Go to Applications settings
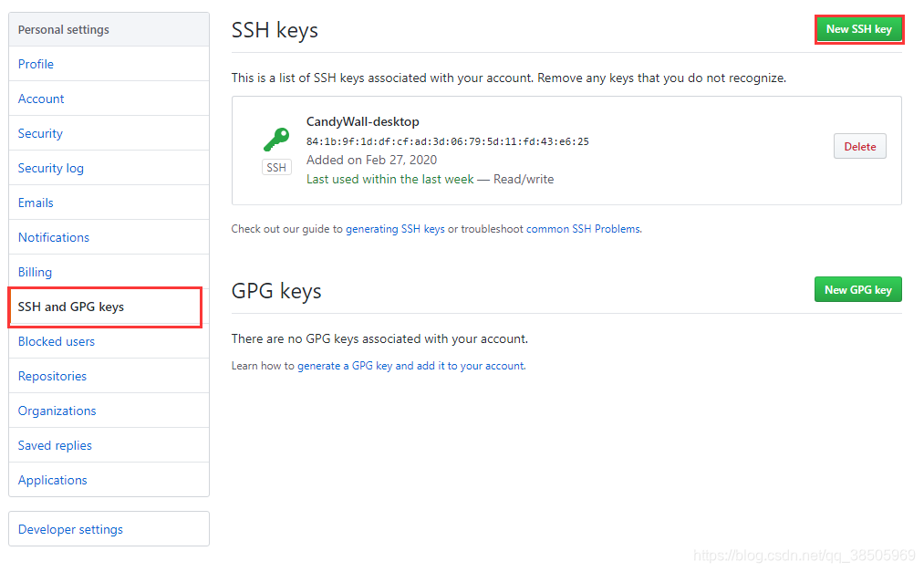 109,480
